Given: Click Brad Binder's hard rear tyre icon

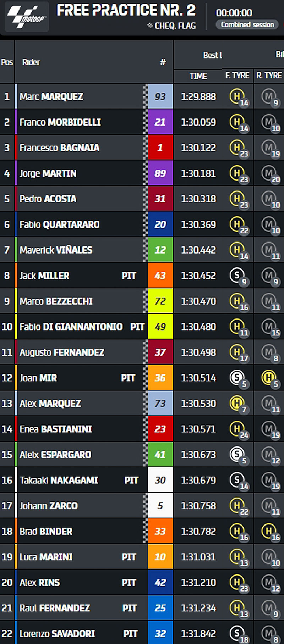Looking at the screenshot, I should (x=268, y=531).
